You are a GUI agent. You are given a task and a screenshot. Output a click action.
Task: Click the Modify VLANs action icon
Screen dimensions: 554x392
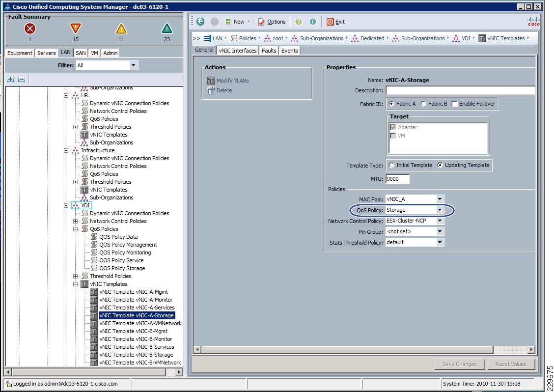coord(211,81)
